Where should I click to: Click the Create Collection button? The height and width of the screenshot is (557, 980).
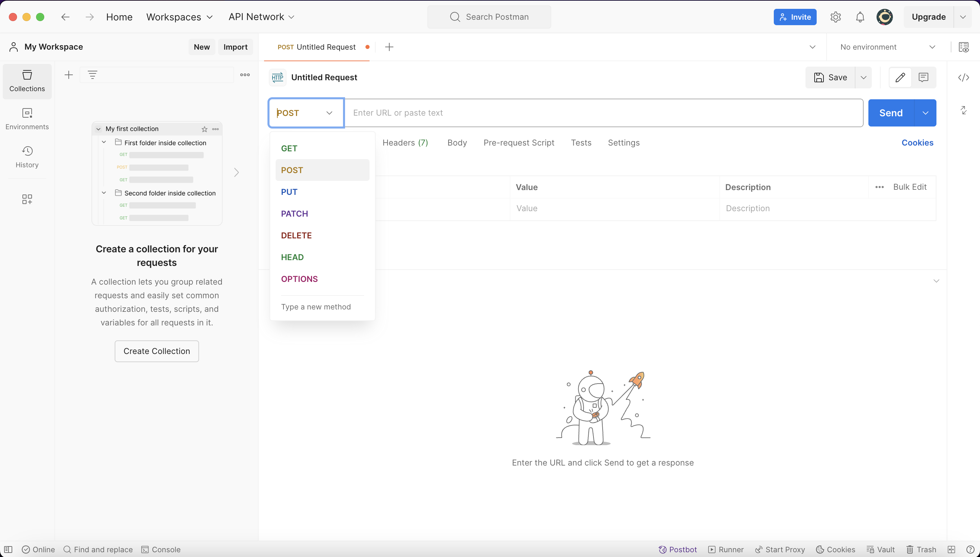point(157,351)
